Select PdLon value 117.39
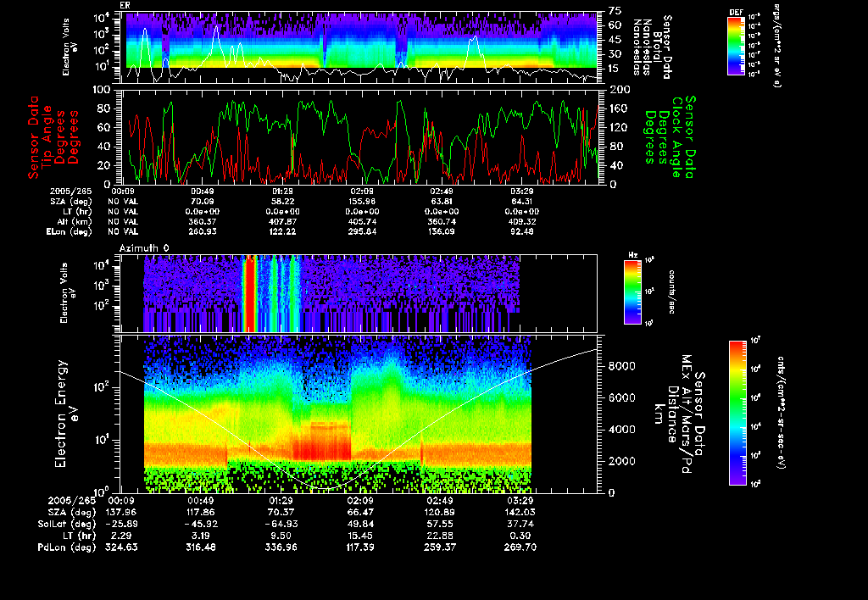This screenshot has width=868, height=600. (360, 547)
